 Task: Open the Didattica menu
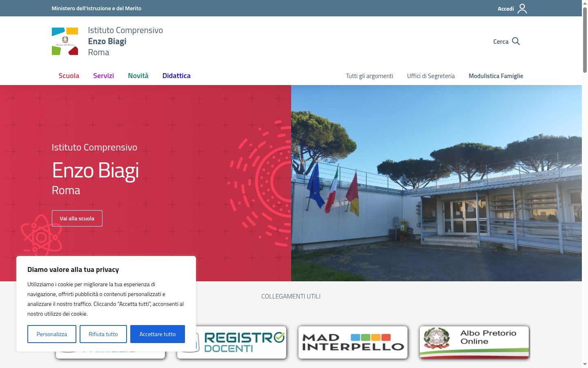click(x=176, y=76)
